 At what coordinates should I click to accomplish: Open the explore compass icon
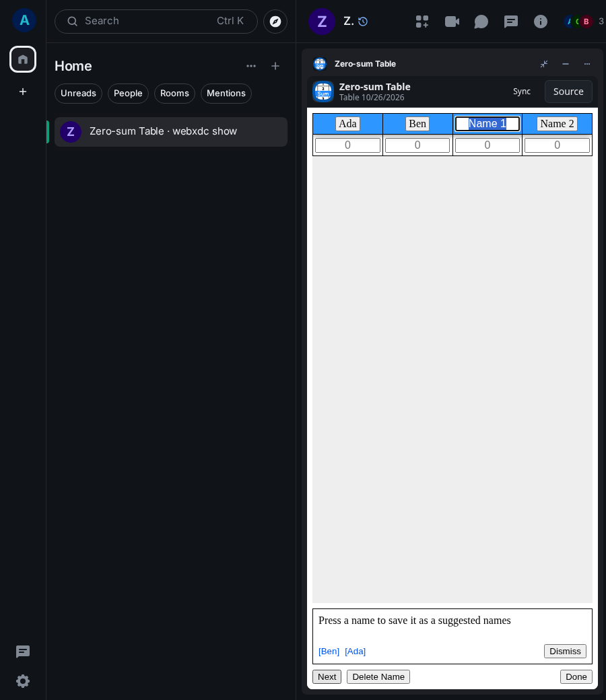(x=275, y=22)
